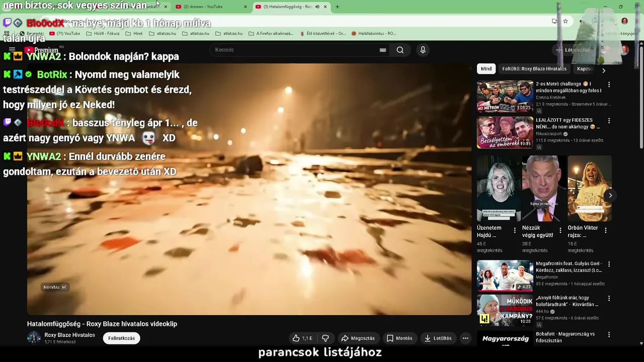Open Élő közvetítések bookmark
This screenshot has height=362, width=644.
pos(323,34)
